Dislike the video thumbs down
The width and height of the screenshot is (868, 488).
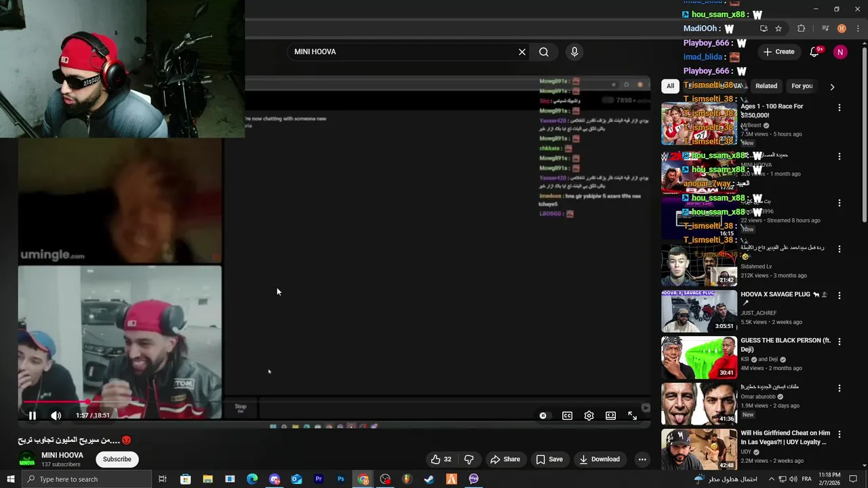pos(469,459)
